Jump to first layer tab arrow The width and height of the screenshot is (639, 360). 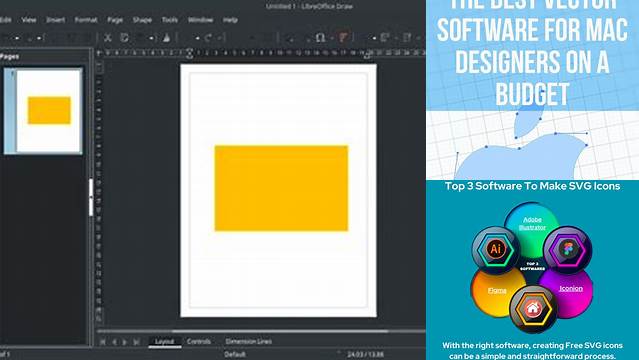[103, 342]
